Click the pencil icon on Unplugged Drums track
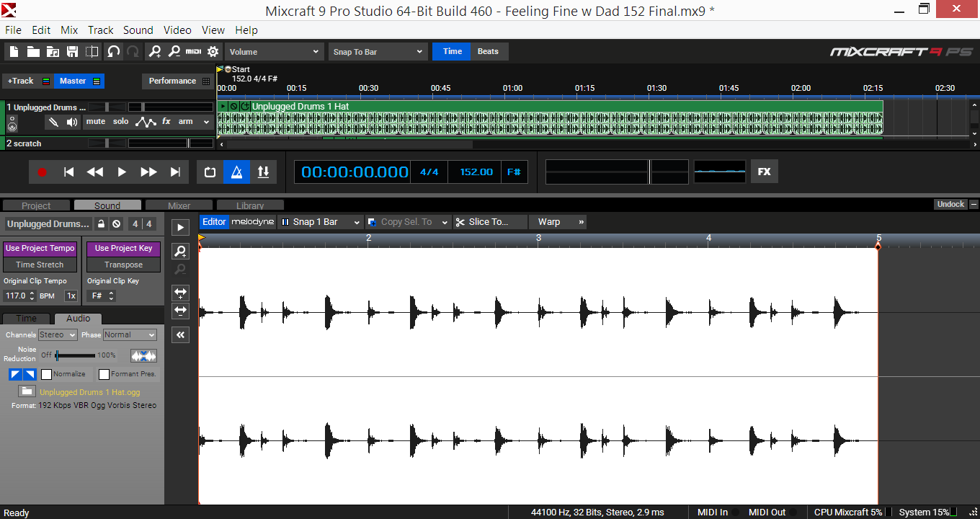Viewport: 980px width, 519px height. tap(53, 122)
